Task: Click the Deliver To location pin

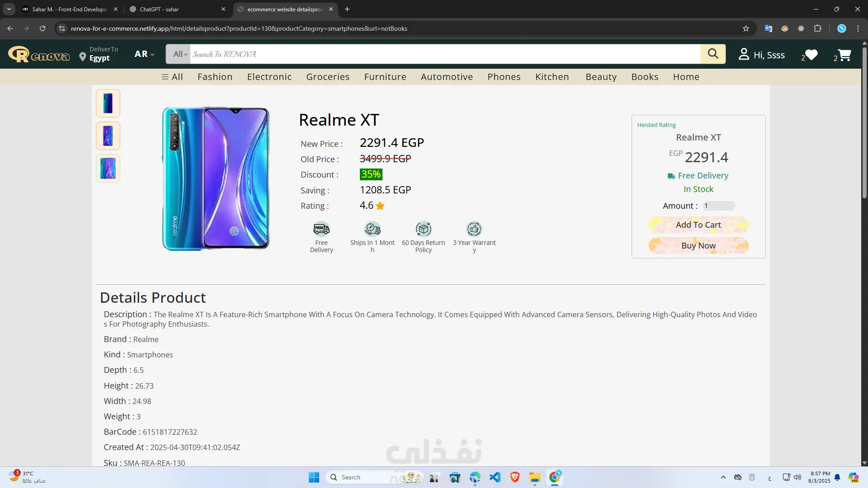Action: (x=82, y=57)
